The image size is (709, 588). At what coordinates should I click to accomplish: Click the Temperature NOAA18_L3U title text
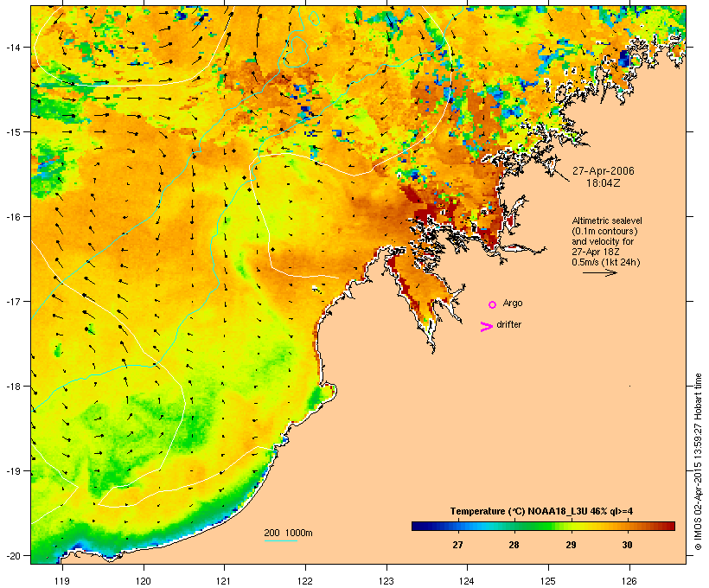click(x=541, y=511)
